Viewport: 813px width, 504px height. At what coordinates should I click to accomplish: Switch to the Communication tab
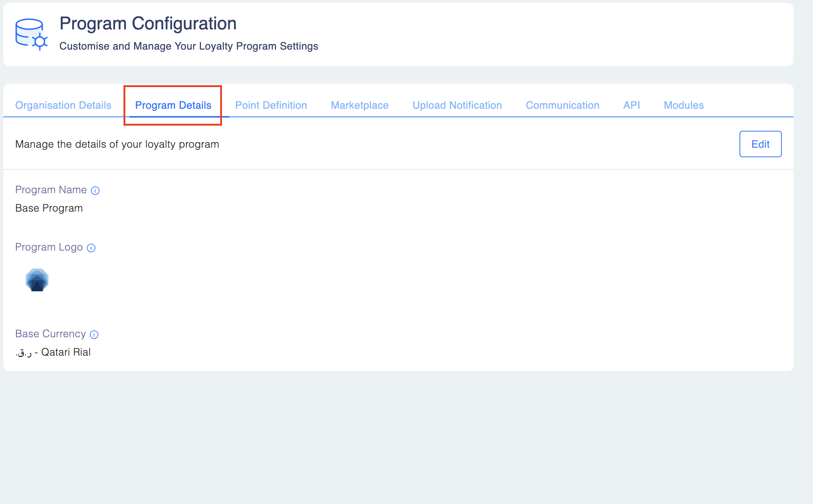click(x=562, y=105)
